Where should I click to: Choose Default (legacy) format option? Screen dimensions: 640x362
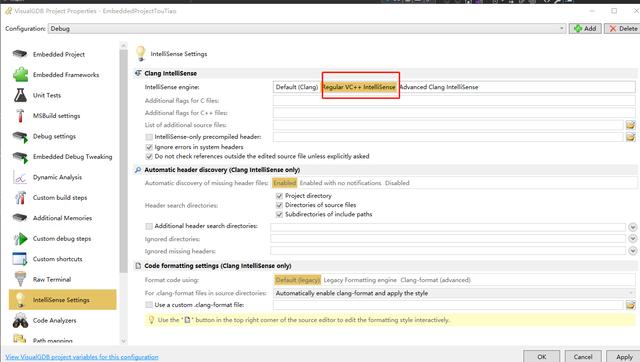298,280
